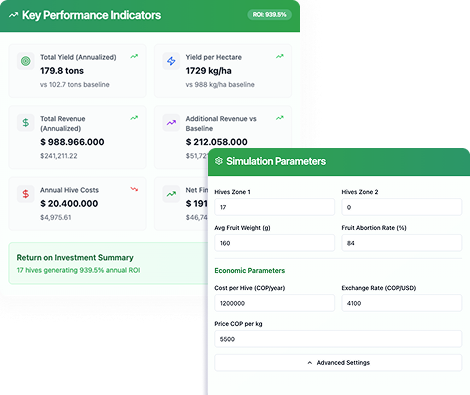Image resolution: width=470 pixels, height=395 pixels.
Task: Click the '$4,975.61' USD value
Action: tap(56, 217)
